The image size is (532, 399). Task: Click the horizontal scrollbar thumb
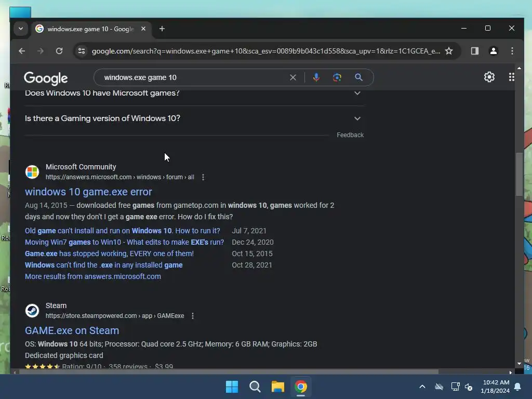(x=229, y=372)
